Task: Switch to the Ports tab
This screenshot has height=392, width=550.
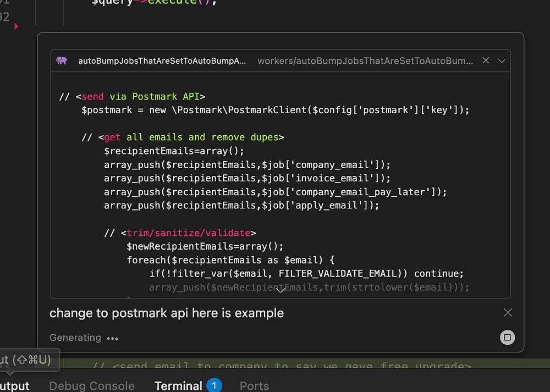Action: [254, 386]
